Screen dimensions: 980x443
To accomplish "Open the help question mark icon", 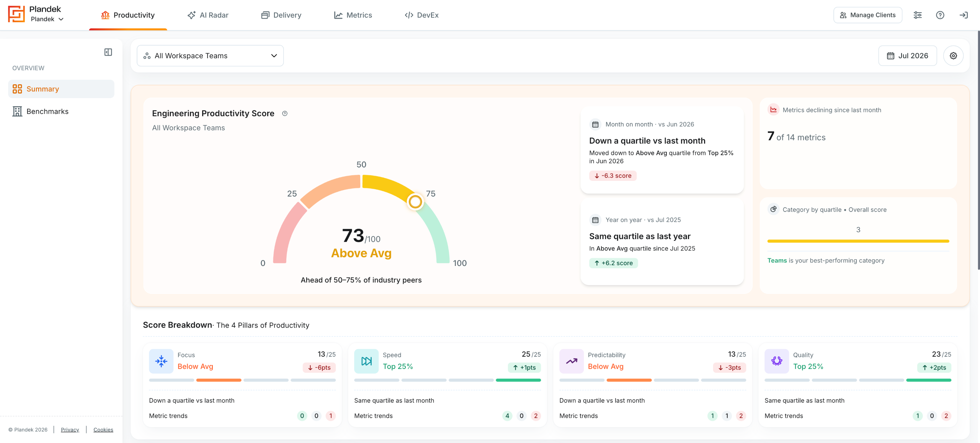I will [x=940, y=15].
